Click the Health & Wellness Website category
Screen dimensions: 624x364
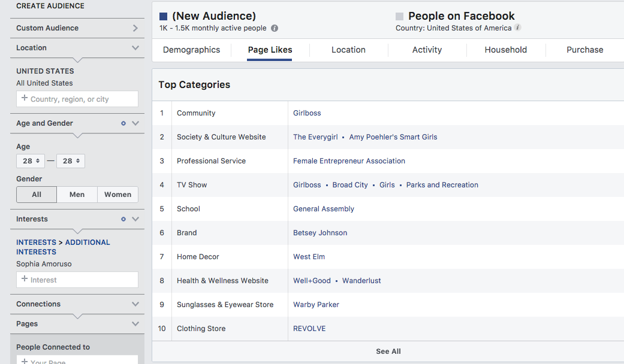click(x=222, y=281)
